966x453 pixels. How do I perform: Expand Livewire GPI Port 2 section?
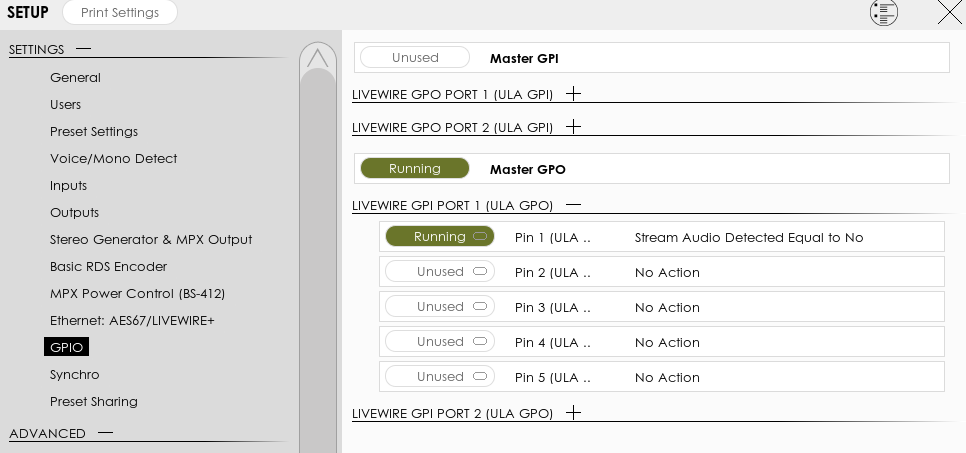pos(573,412)
